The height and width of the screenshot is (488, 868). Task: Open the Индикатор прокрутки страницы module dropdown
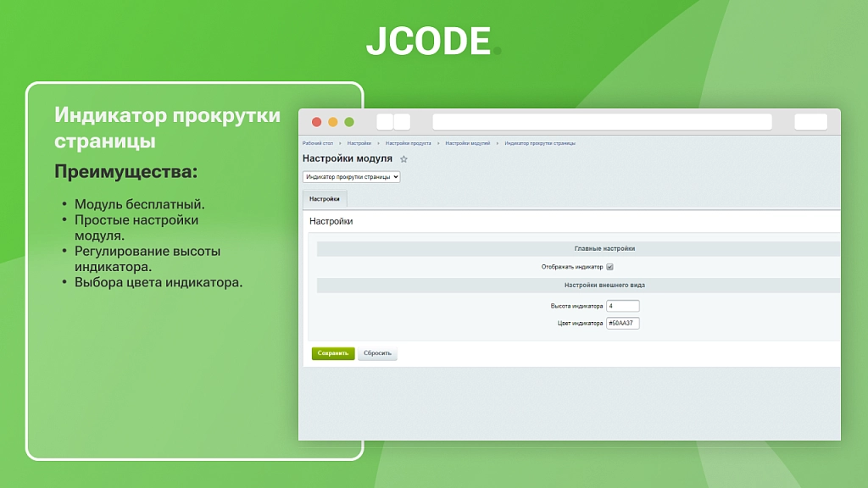tap(351, 177)
